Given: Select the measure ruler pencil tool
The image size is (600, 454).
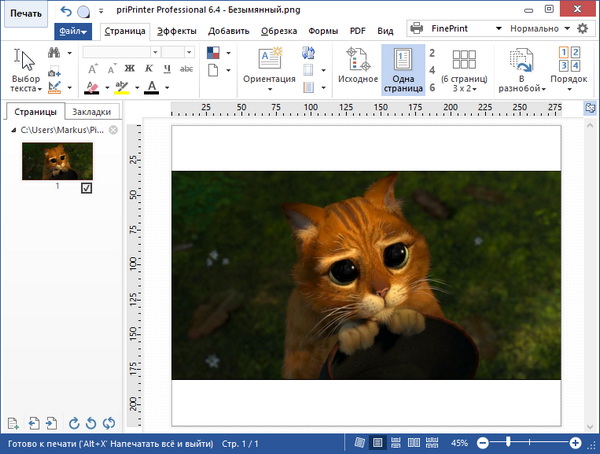Looking at the screenshot, I should (x=54, y=88).
